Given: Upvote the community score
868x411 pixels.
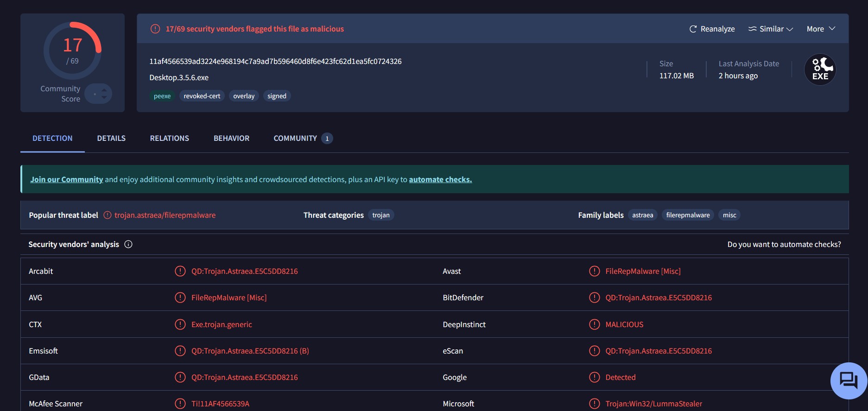Looking at the screenshot, I should point(104,89).
